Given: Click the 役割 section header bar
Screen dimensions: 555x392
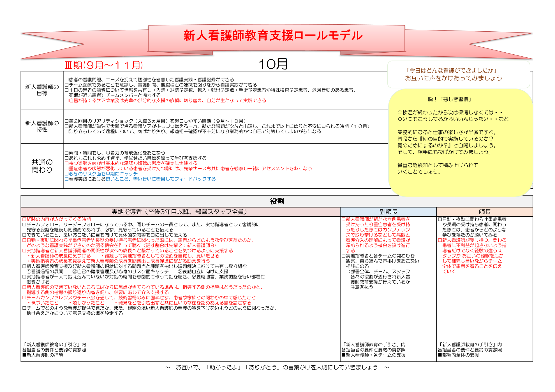Looking at the screenshot, I should pos(277,201).
